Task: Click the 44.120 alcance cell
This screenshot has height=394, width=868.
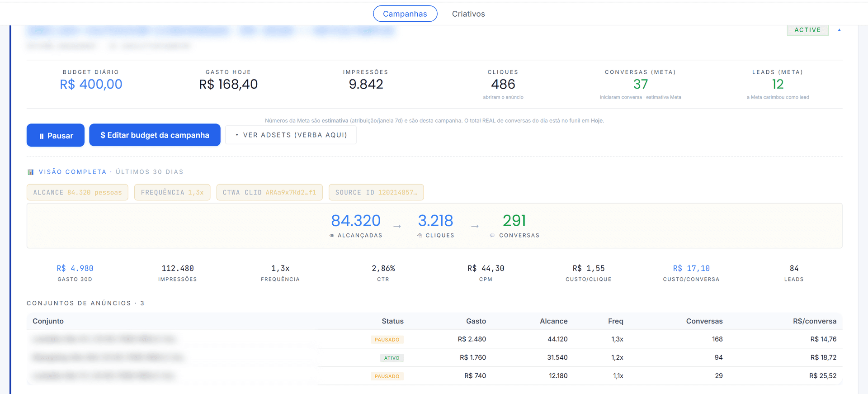Action: point(557,339)
